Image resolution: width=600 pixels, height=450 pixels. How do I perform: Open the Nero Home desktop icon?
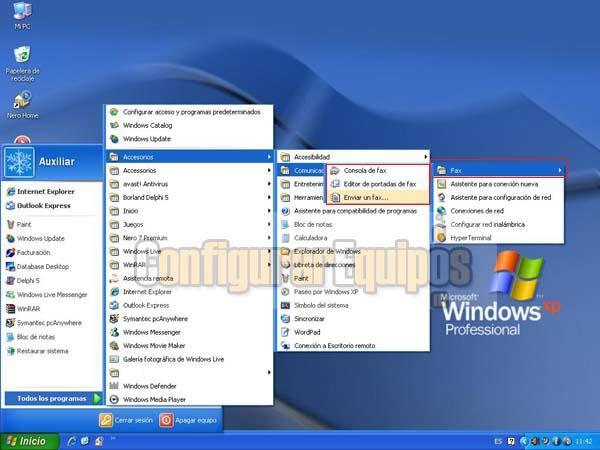pyautogui.click(x=22, y=104)
